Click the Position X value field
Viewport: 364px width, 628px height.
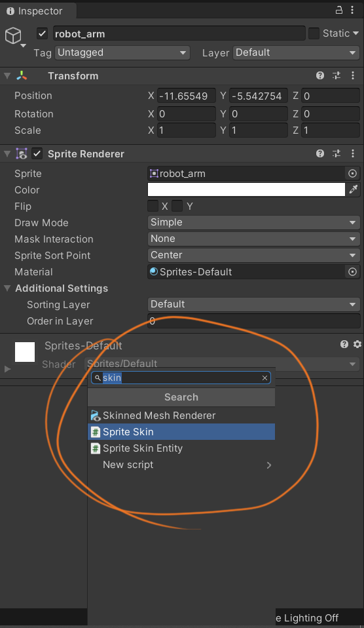[187, 96]
